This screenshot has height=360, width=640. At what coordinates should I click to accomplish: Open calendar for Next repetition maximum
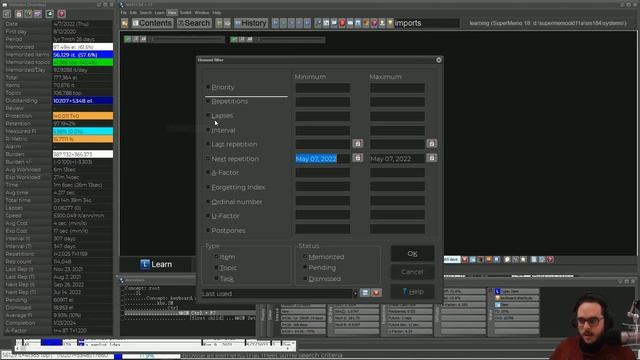[x=431, y=158]
